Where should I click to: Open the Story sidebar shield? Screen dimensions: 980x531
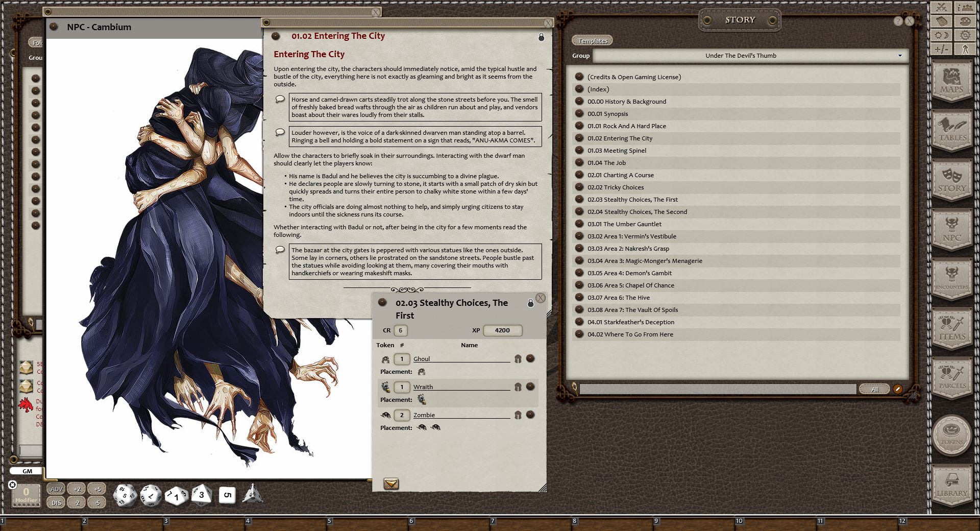tap(952, 180)
